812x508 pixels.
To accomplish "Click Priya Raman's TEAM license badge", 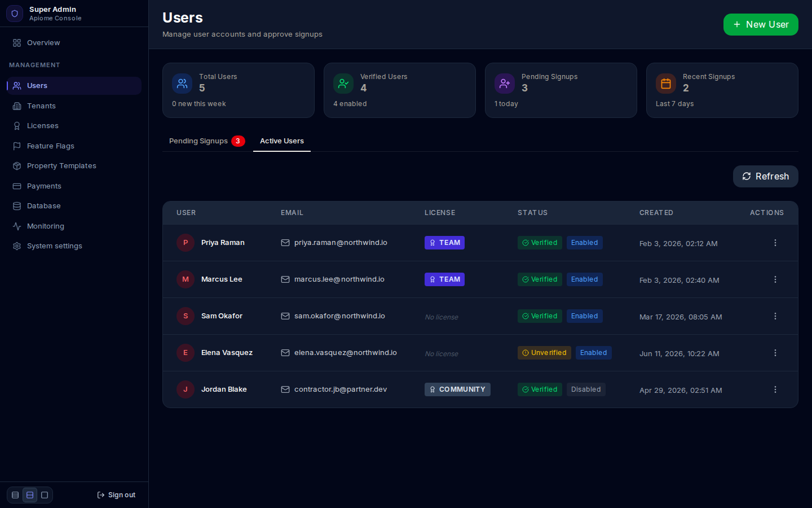I will pos(444,243).
